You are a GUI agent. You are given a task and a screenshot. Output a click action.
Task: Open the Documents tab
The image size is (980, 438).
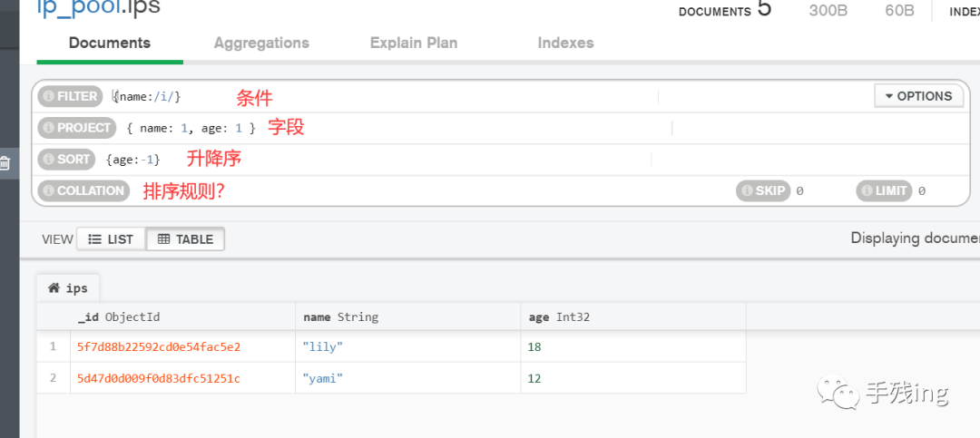pos(110,43)
